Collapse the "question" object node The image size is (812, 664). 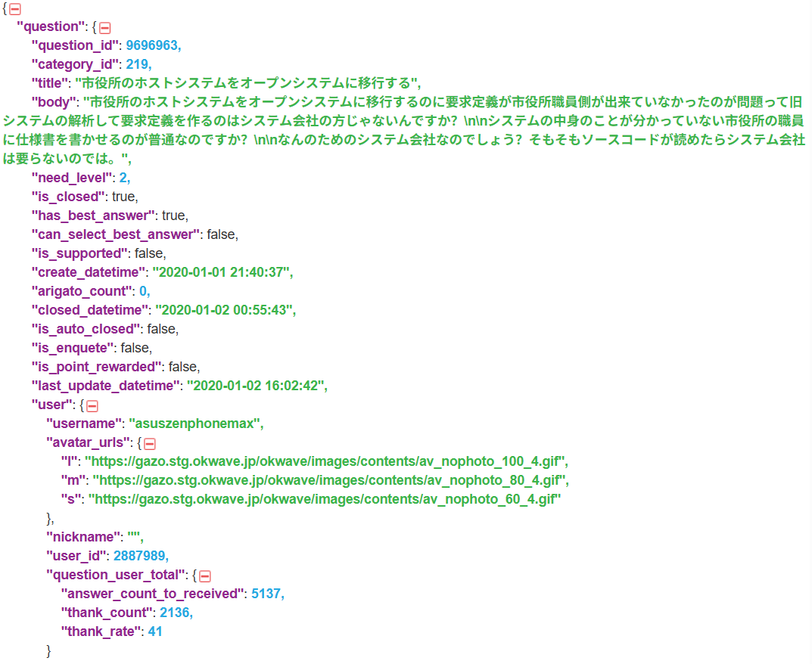tap(105, 26)
